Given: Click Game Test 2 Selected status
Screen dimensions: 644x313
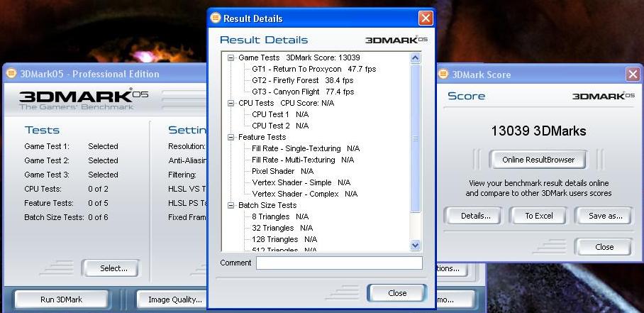Looking at the screenshot, I should coord(103,160).
